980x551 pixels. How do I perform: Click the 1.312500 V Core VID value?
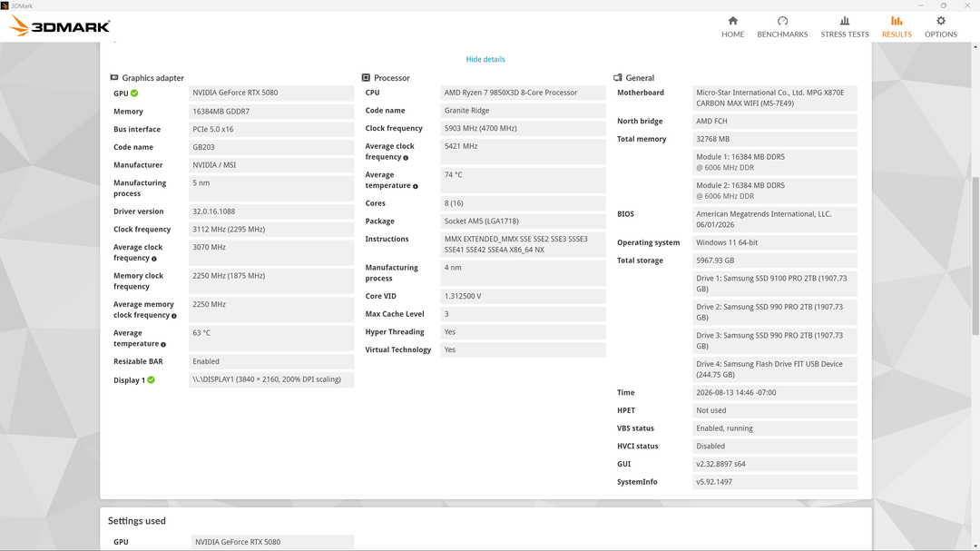tap(524, 297)
